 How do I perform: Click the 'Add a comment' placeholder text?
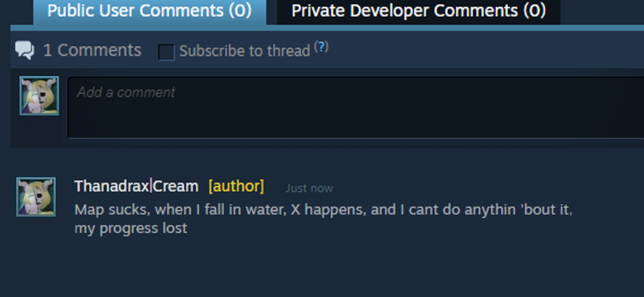coord(126,92)
